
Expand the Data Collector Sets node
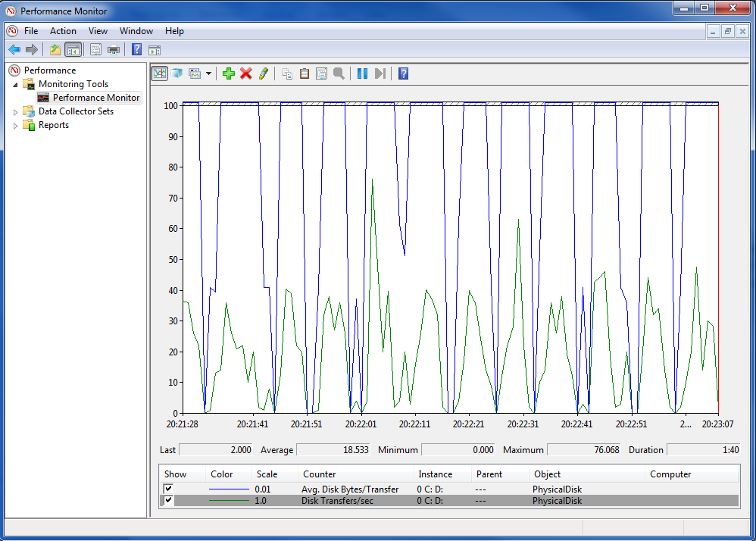(15, 112)
